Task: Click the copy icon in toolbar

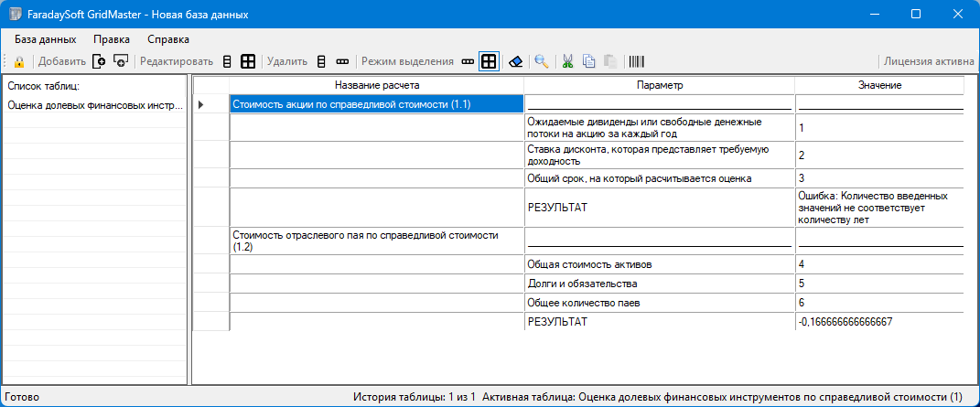Action: point(589,62)
